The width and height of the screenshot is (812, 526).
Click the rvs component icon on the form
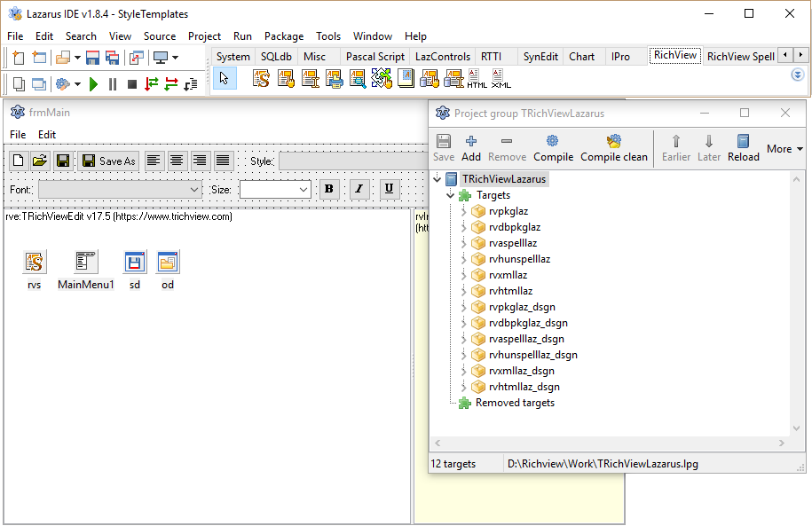[x=35, y=263]
